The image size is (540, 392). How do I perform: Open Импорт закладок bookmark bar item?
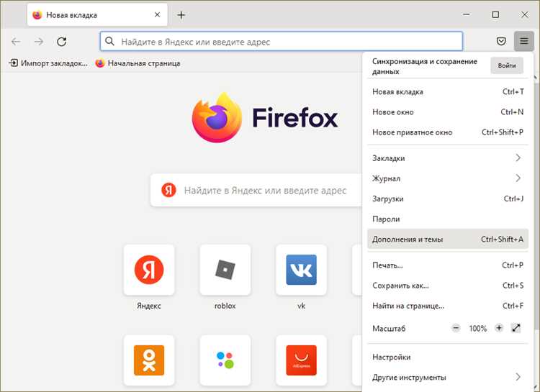[48, 63]
